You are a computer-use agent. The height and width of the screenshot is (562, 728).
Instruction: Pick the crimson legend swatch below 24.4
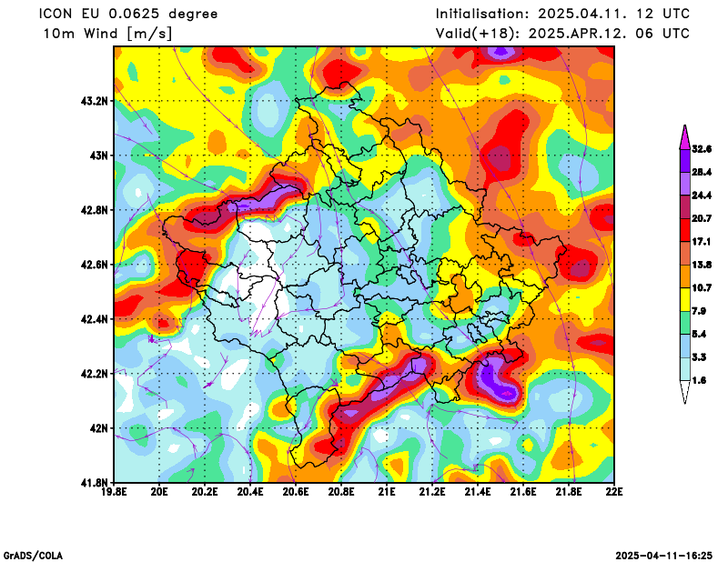point(684,207)
